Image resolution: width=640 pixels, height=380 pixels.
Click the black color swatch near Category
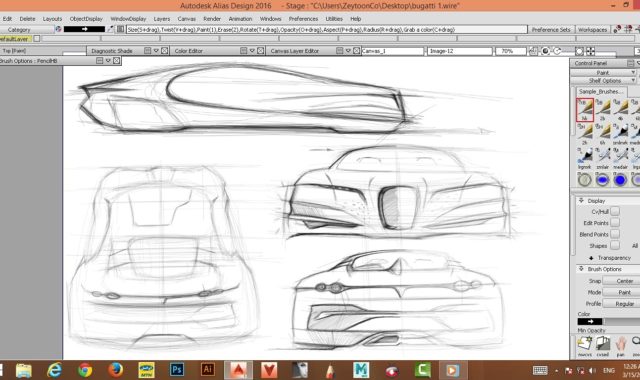coord(84,29)
